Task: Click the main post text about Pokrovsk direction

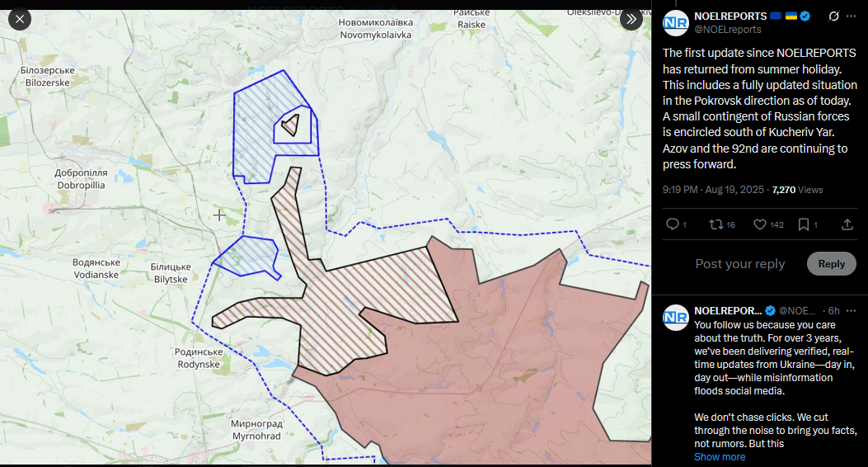Action: point(759,109)
